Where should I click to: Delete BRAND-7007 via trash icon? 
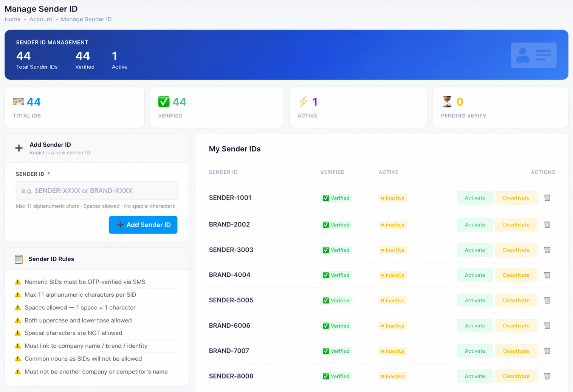[x=547, y=351]
